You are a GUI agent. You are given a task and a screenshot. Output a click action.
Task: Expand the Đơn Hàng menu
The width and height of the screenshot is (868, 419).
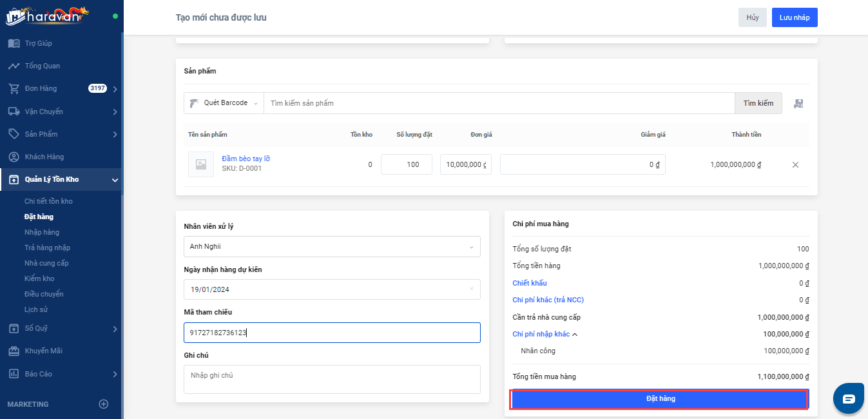point(115,89)
